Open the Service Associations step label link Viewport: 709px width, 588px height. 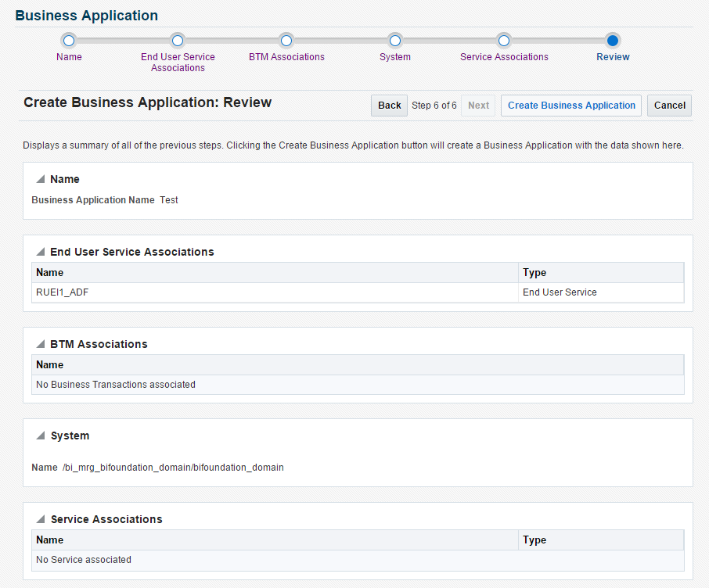504,57
